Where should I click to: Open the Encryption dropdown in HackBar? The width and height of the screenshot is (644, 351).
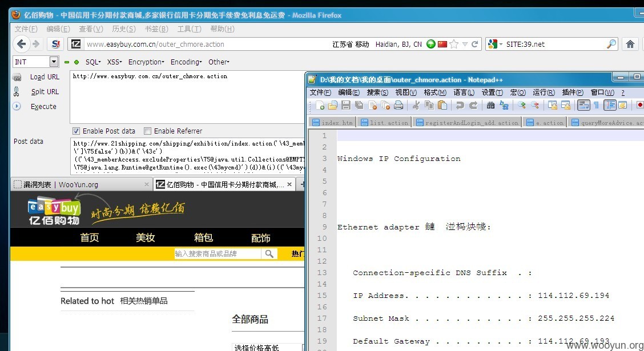click(146, 62)
